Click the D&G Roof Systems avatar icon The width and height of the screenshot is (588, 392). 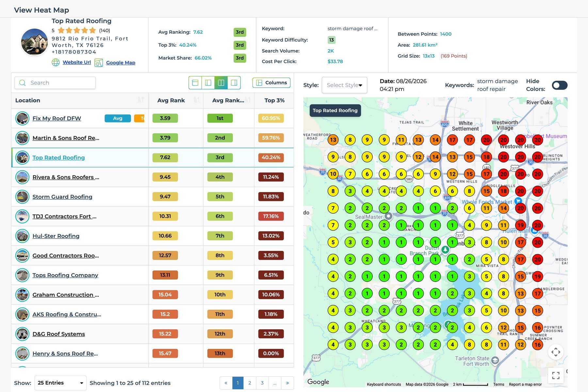[23, 334]
